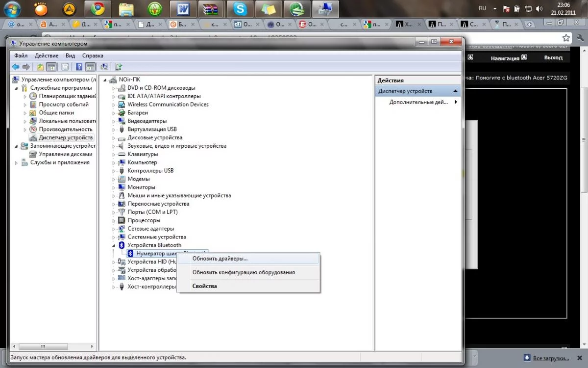Click the Клавиатуры keyboard icon
The width and height of the screenshot is (588, 368).
[x=122, y=154]
